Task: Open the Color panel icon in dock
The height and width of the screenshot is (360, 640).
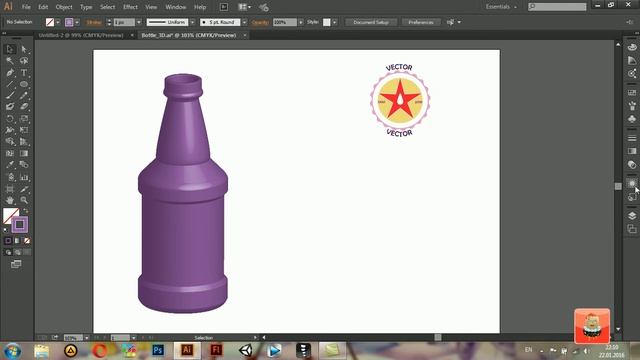Action: click(x=632, y=47)
